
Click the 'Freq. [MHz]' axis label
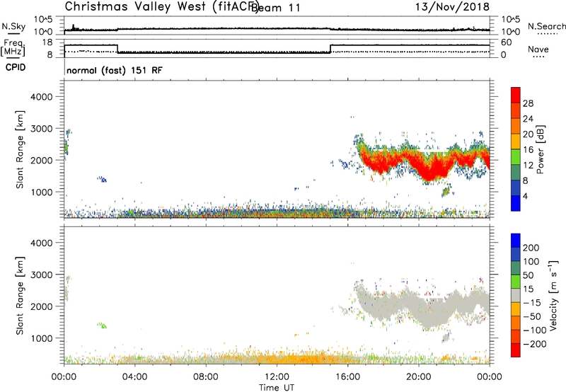click(13, 47)
